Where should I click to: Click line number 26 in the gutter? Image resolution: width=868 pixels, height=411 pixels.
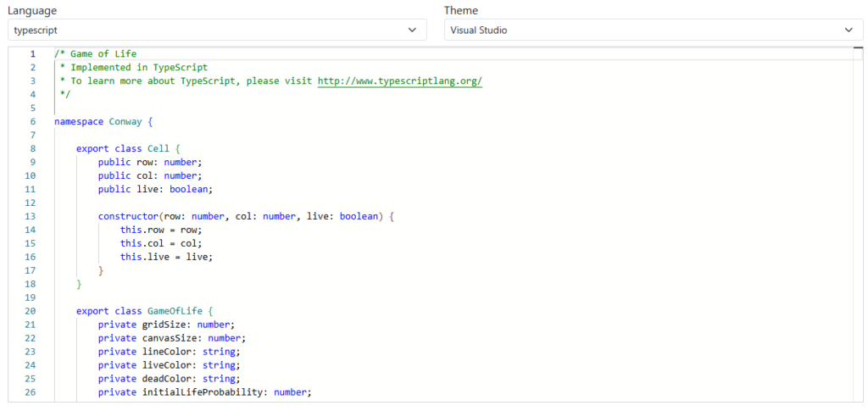tap(31, 392)
